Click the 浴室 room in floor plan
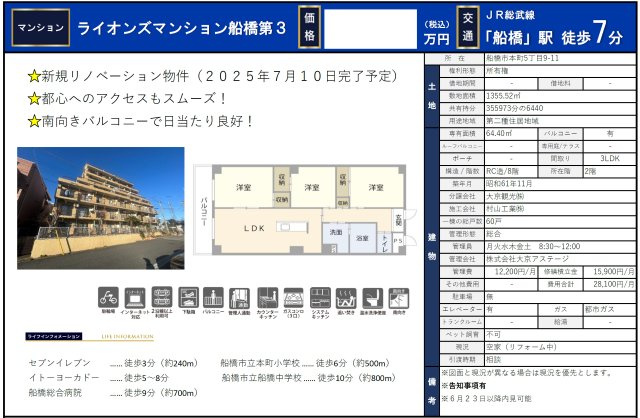The image size is (640, 418). pyautogui.click(x=362, y=238)
